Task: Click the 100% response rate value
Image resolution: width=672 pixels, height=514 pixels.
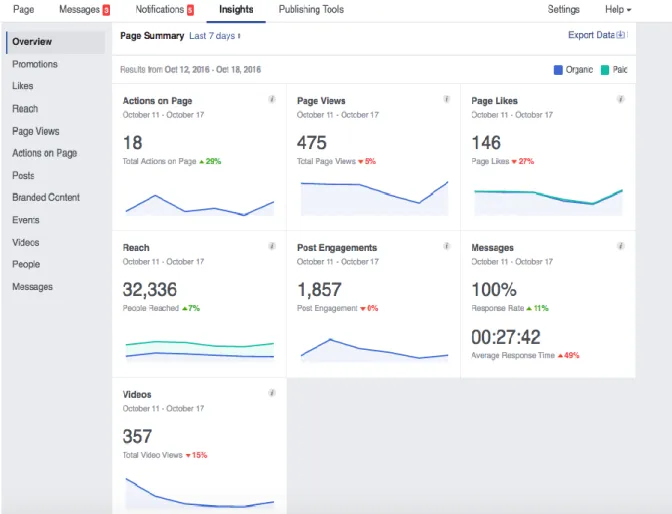Action: point(494,290)
